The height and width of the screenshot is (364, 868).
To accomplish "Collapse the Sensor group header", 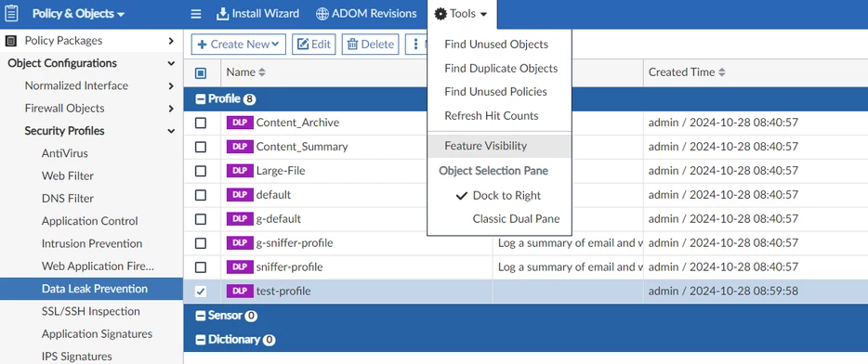I will (x=201, y=316).
